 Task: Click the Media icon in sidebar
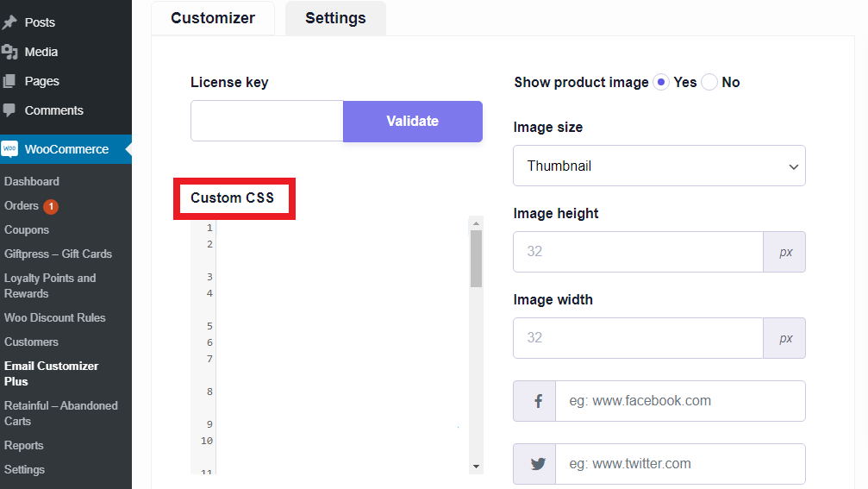[9, 52]
